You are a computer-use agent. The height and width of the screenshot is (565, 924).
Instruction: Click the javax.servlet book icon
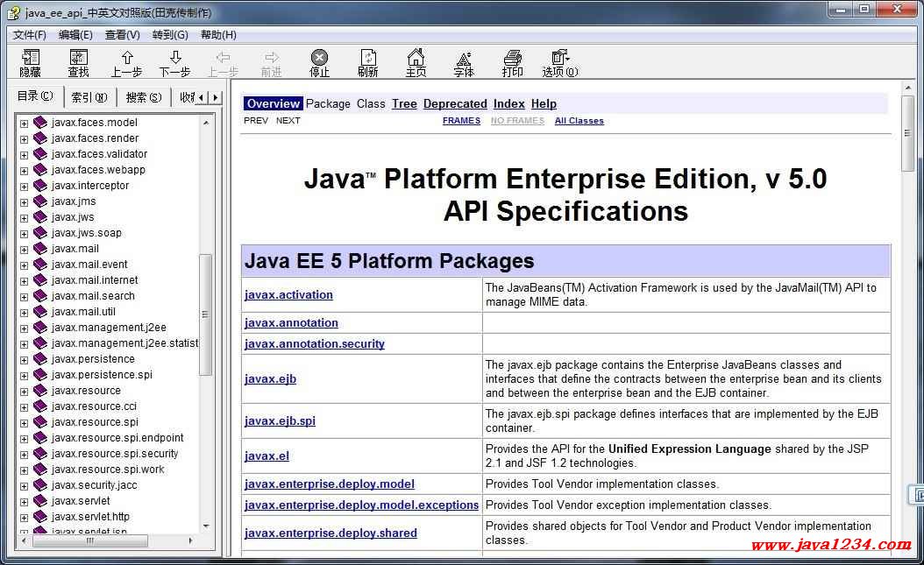pos(40,501)
